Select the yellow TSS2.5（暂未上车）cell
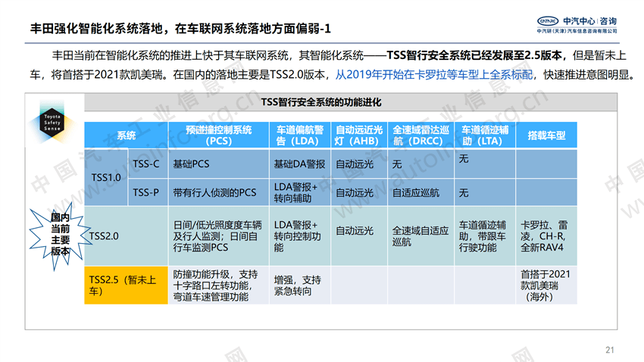This screenshot has height=362, width=644. click(126, 286)
